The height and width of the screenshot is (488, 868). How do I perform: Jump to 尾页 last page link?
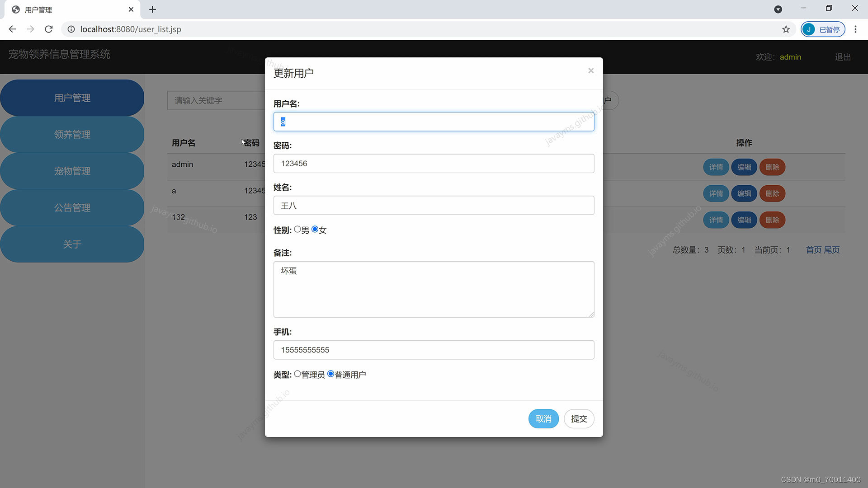click(x=832, y=249)
